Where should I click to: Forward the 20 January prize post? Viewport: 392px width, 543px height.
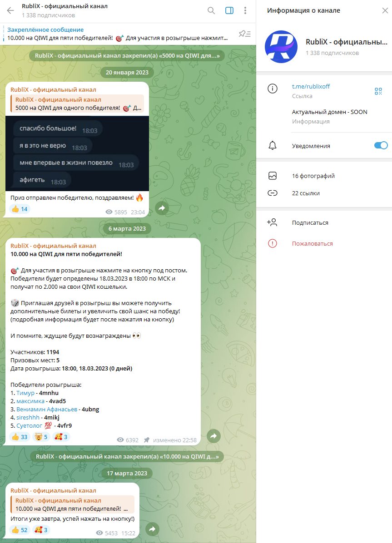(x=162, y=208)
